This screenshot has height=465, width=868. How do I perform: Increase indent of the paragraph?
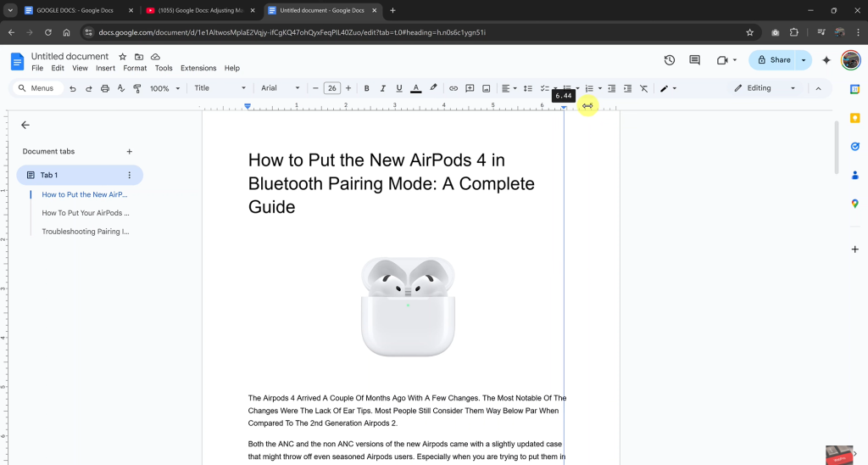628,89
